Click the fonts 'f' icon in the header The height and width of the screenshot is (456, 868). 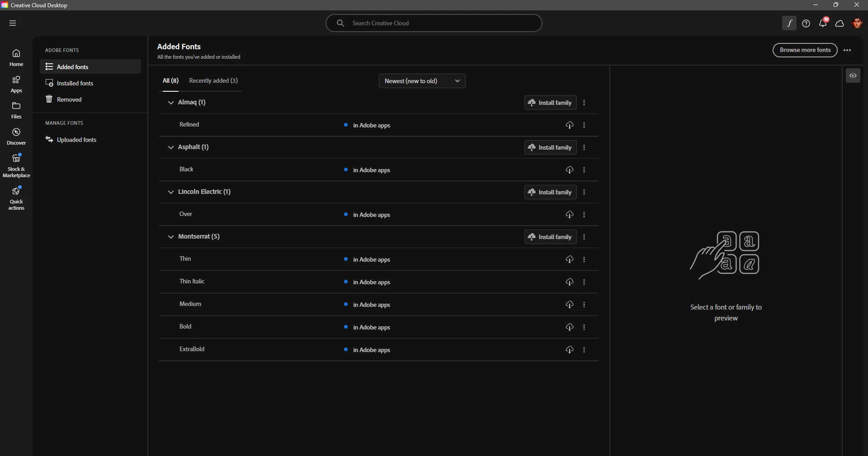pyautogui.click(x=789, y=24)
